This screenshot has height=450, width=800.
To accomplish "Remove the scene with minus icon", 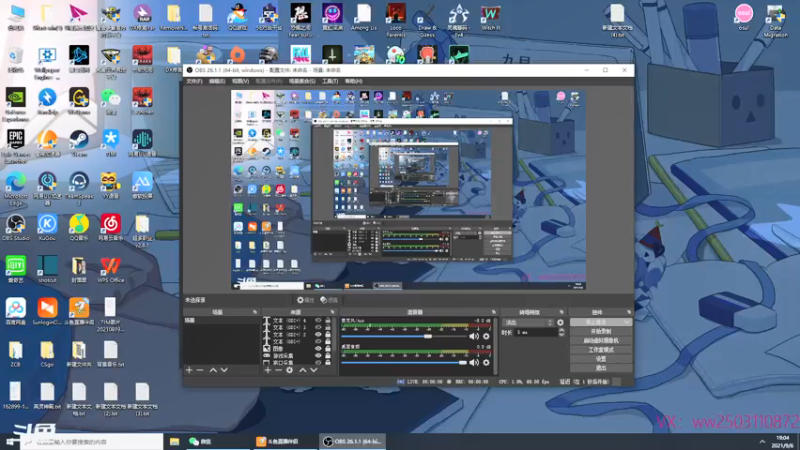I will tap(200, 370).
